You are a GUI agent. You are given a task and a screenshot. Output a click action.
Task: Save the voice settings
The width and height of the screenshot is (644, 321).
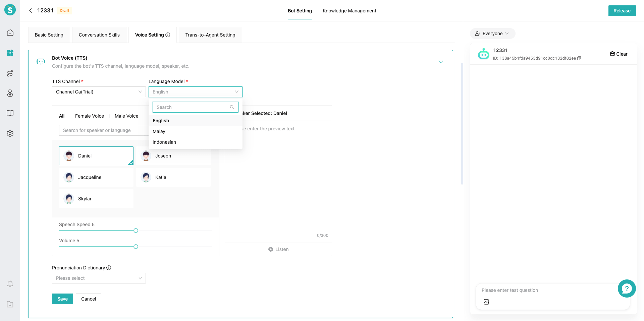click(x=62, y=299)
